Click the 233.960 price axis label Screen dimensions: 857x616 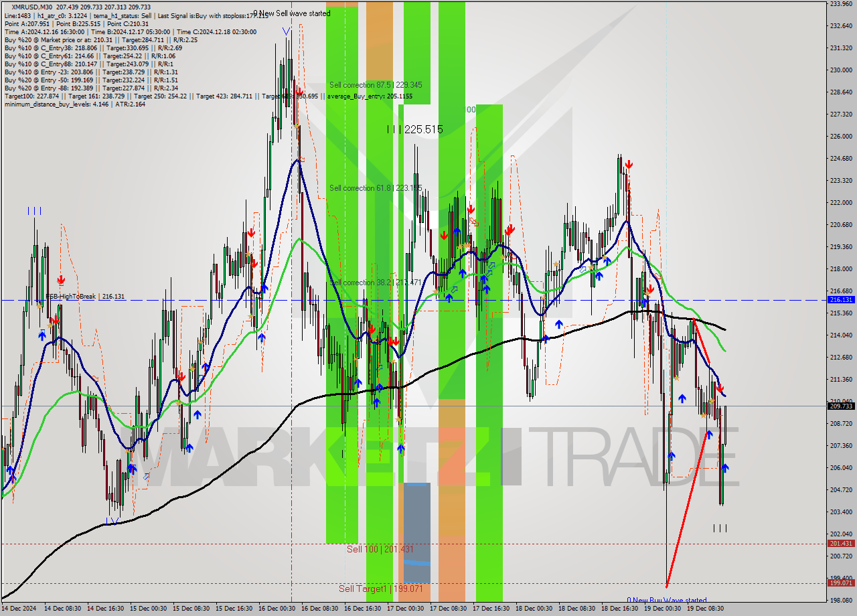(841, 4)
